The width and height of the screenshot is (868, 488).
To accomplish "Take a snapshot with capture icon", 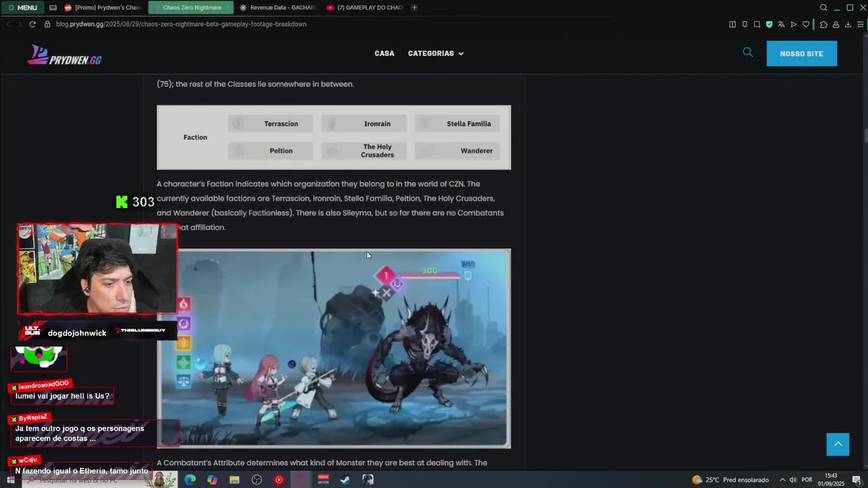I will tap(757, 24).
